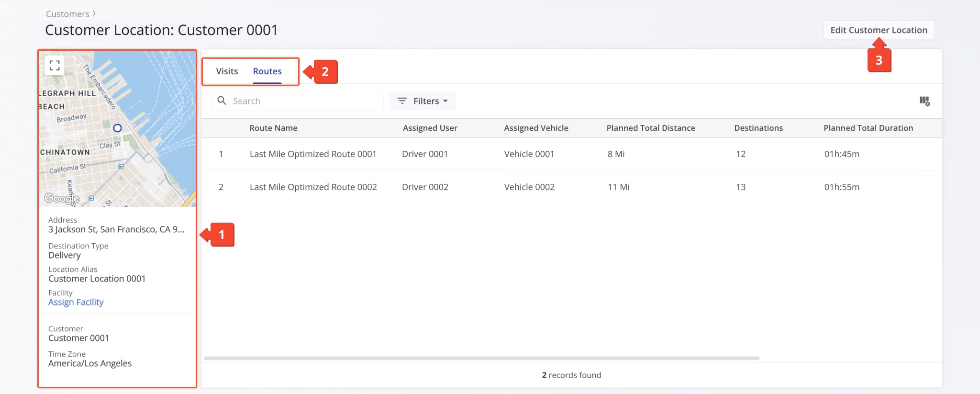Viewport: 980px width, 394px height.
Task: Sort by Route Name column header
Action: tap(273, 128)
